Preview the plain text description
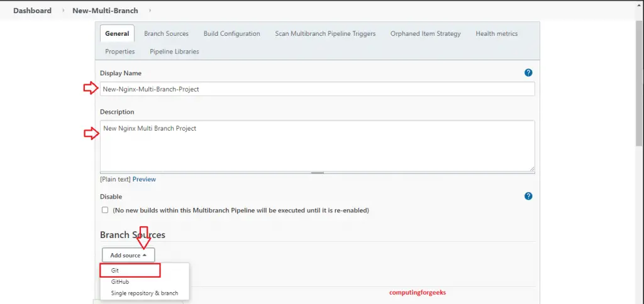Viewport: 644px width, 304px height. tap(144, 179)
